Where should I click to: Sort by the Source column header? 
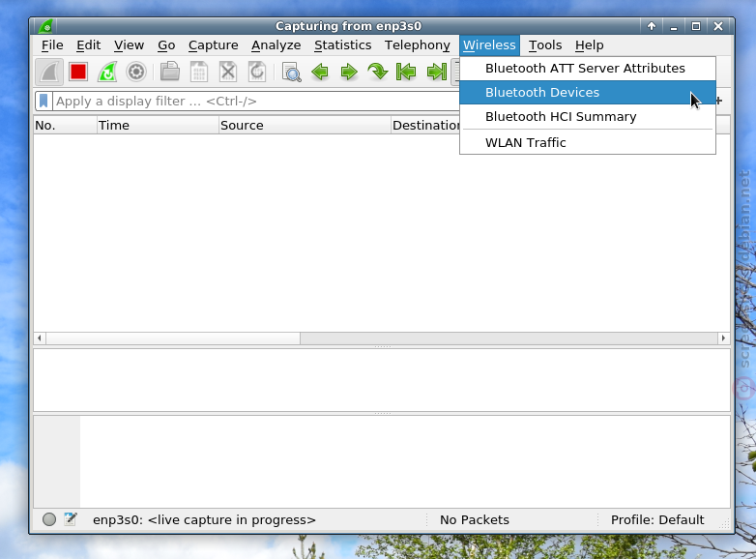pyautogui.click(x=305, y=126)
